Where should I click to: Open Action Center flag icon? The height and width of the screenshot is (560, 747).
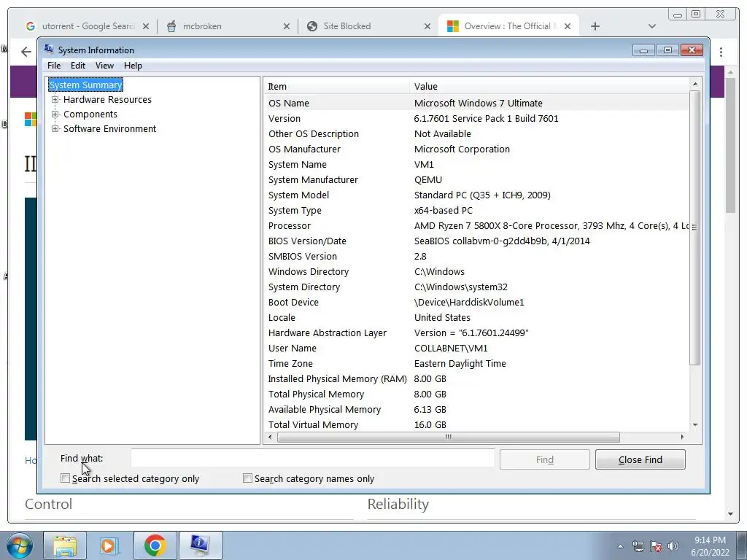pos(656,547)
